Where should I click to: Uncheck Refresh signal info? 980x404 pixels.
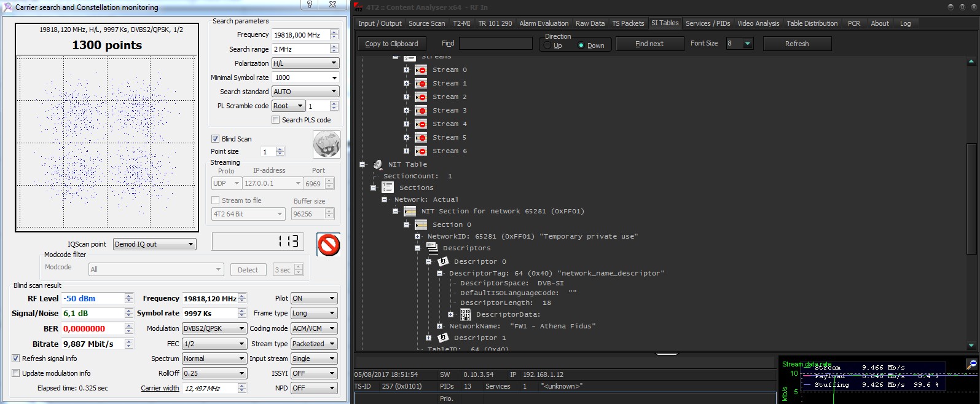pyautogui.click(x=15, y=358)
